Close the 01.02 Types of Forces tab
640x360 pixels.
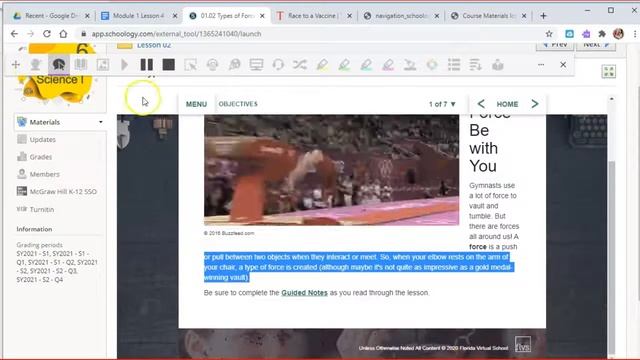pos(262,16)
